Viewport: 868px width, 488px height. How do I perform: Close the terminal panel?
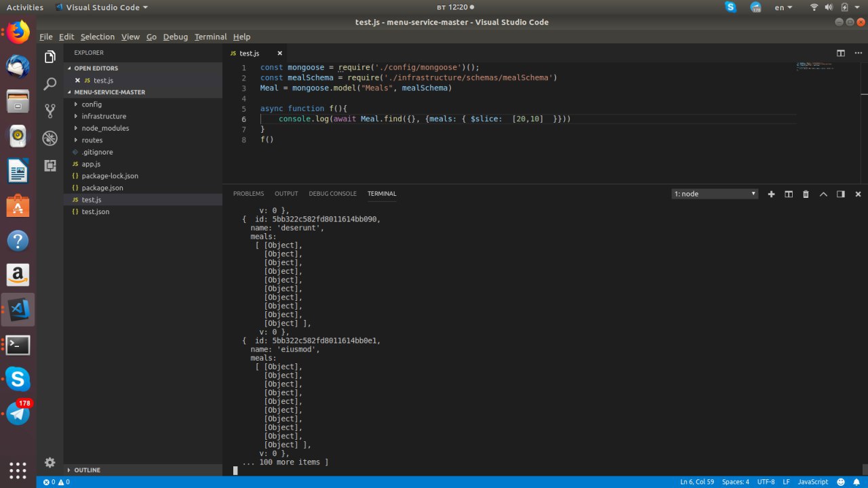(856, 194)
